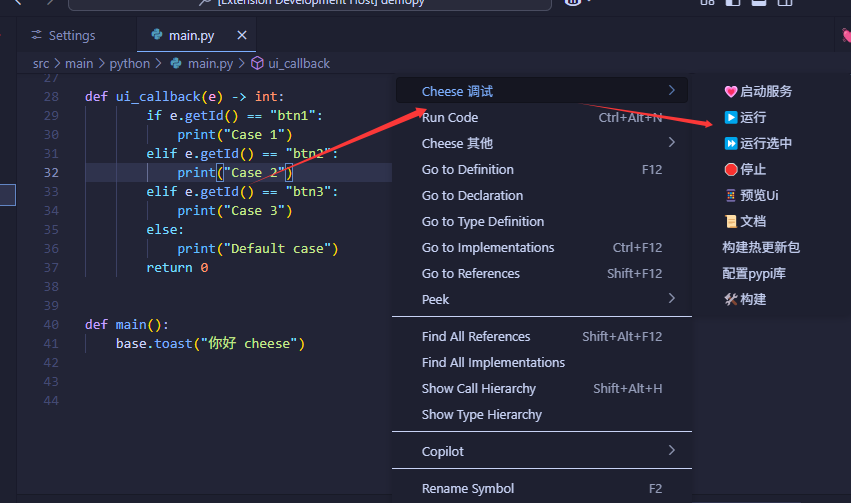Close the main.py tab
Viewport: 851px width, 503px height.
coord(242,35)
